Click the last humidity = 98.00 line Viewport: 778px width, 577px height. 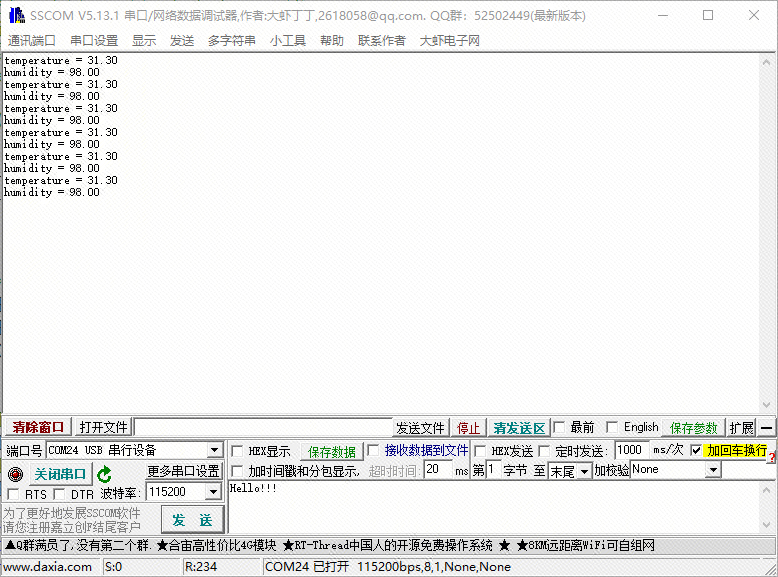click(52, 192)
